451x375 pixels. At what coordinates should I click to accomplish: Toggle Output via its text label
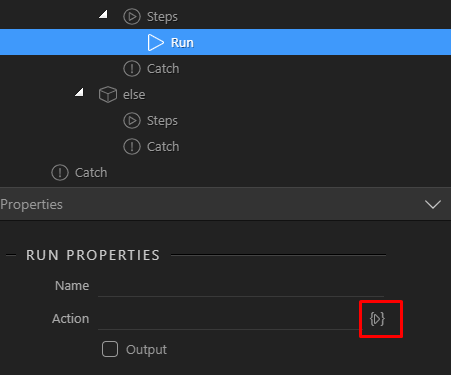click(x=146, y=350)
